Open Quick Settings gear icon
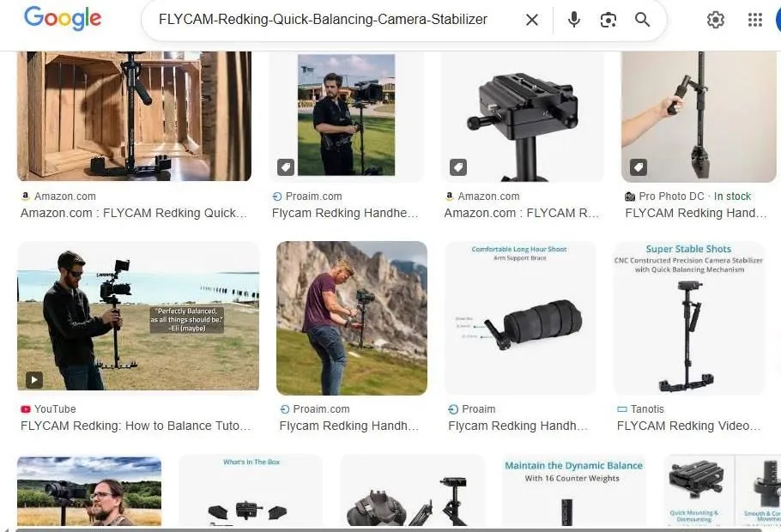 tap(715, 20)
